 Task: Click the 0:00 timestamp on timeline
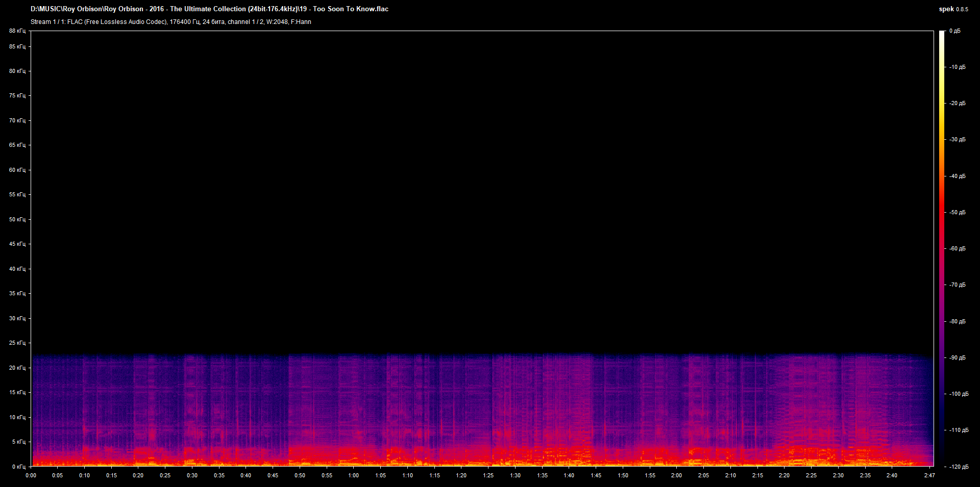[31, 475]
